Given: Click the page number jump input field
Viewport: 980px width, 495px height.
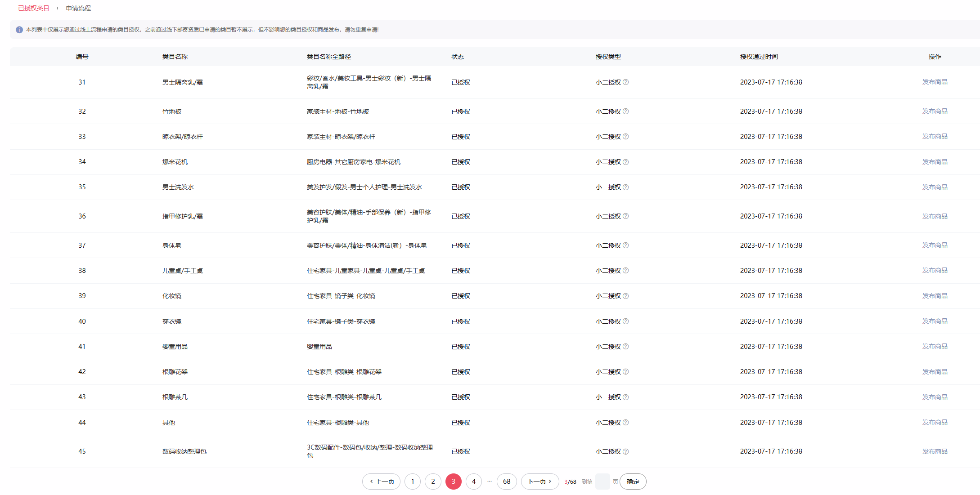Looking at the screenshot, I should (x=602, y=482).
